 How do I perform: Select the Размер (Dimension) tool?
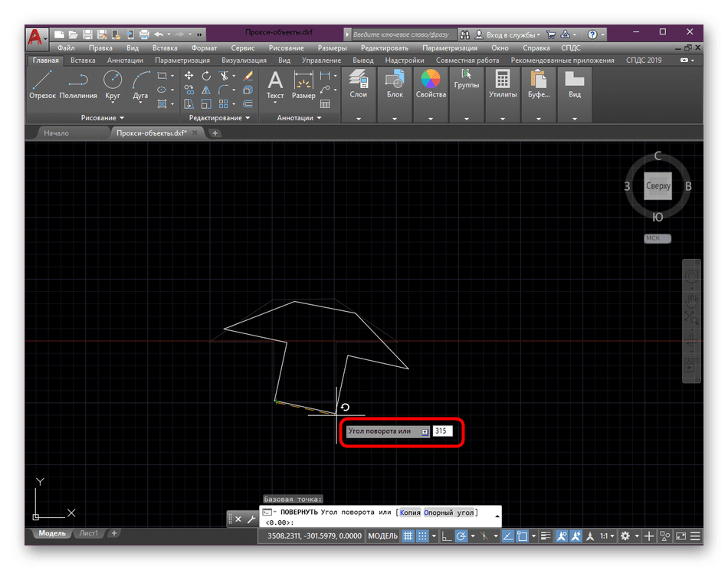point(303,85)
